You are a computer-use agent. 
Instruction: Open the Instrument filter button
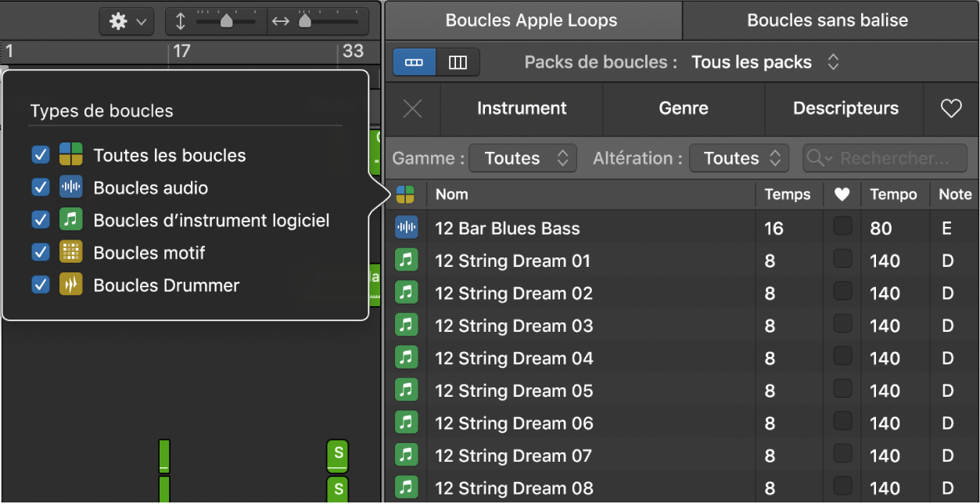click(x=522, y=109)
